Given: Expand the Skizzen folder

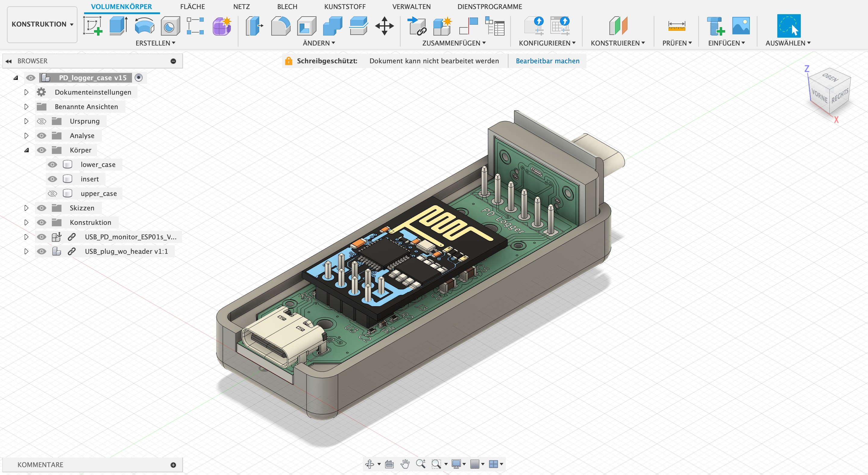Looking at the screenshot, I should (x=26, y=208).
